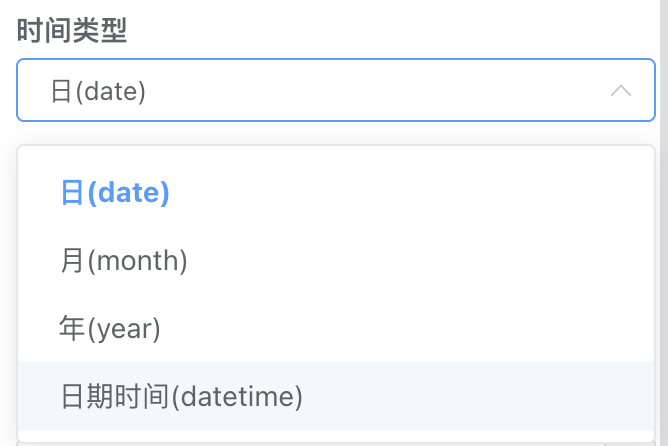Click the blue 日(date) list item
This screenshot has height=446, width=668.
115,193
